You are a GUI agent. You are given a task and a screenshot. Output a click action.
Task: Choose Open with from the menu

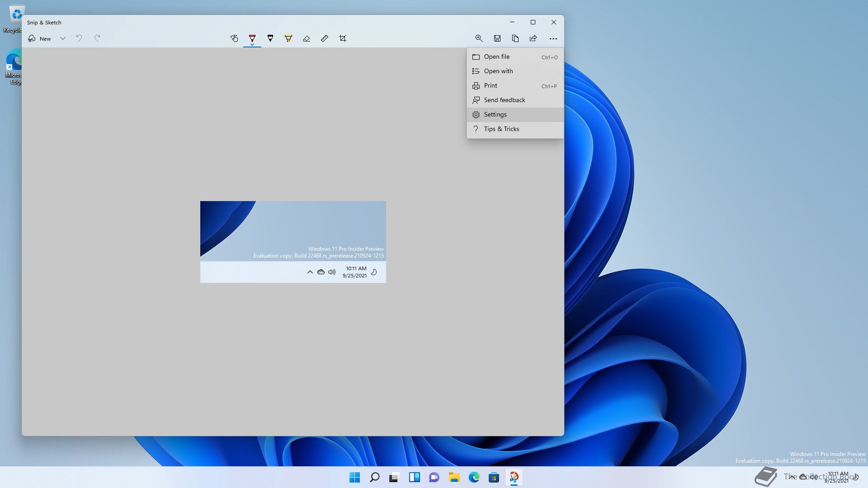coord(515,71)
